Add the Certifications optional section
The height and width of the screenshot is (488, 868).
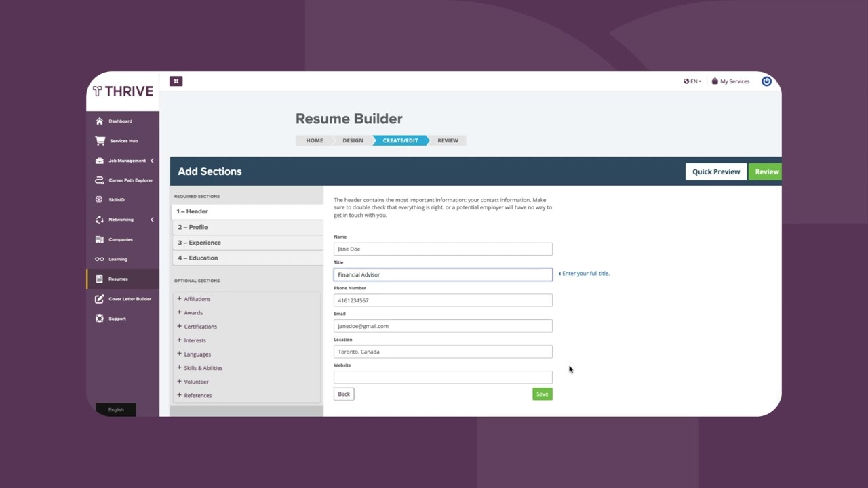(197, 327)
